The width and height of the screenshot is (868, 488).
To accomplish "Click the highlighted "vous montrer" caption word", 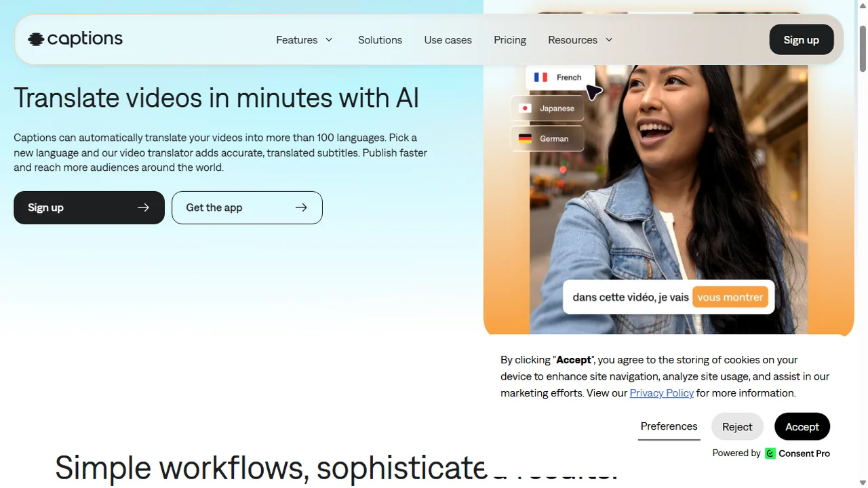I will (x=730, y=297).
